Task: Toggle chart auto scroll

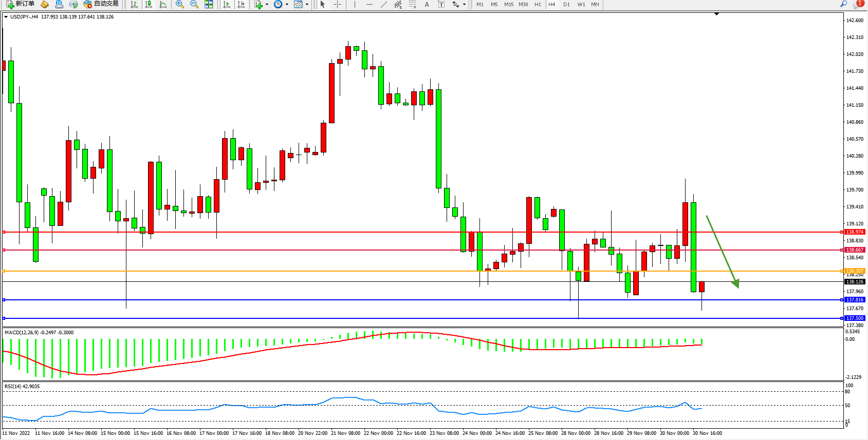Action: click(x=227, y=4)
